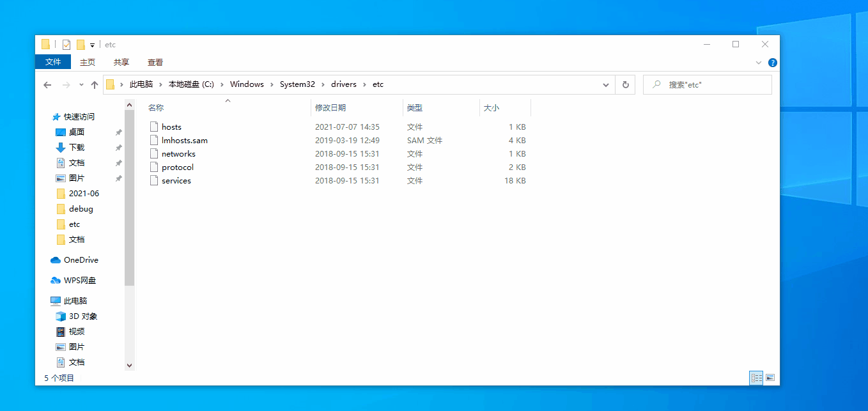Open OneDrive in navigation pane

tap(81, 260)
